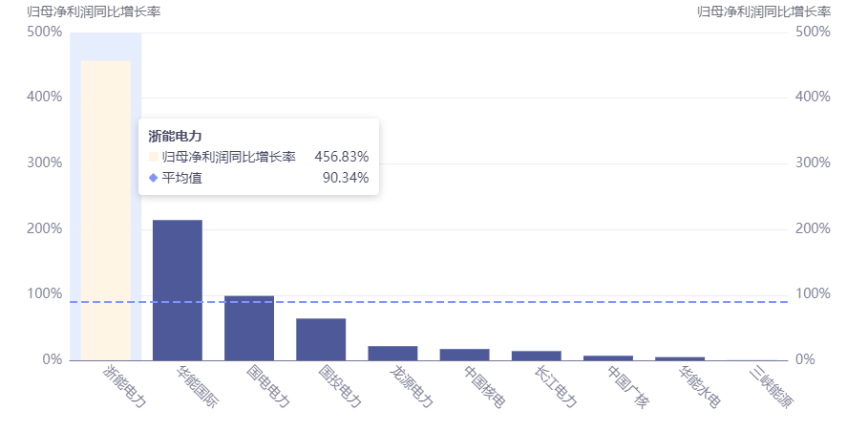Click the right 归母净利润同比增长率 axis title
The width and height of the screenshot is (868, 432).
(764, 11)
